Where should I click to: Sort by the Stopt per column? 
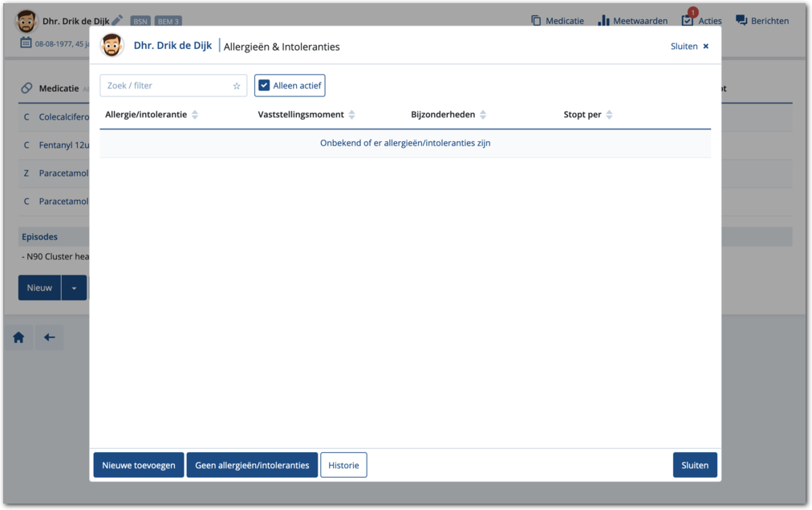609,115
